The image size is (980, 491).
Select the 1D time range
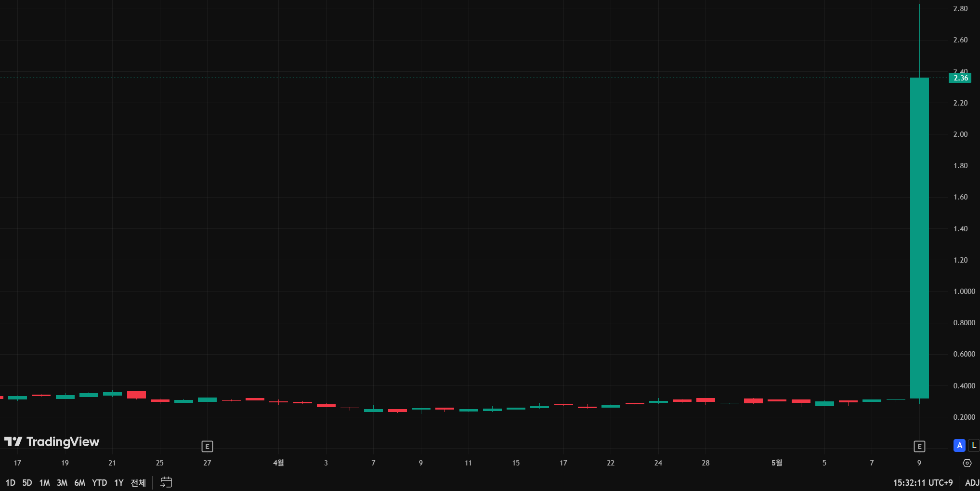pos(11,482)
